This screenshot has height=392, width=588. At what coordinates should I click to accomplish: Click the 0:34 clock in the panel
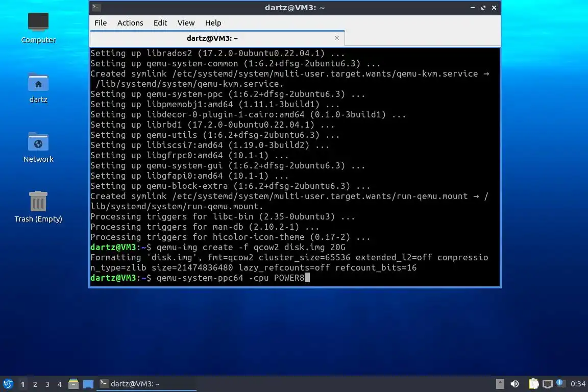coord(578,384)
